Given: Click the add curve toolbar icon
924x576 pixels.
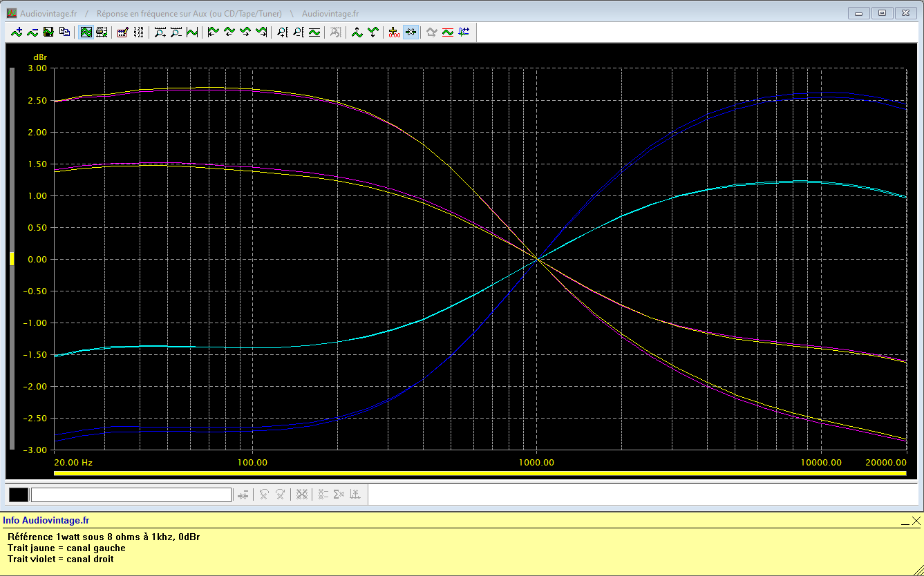Looking at the screenshot, I should tap(17, 32).
